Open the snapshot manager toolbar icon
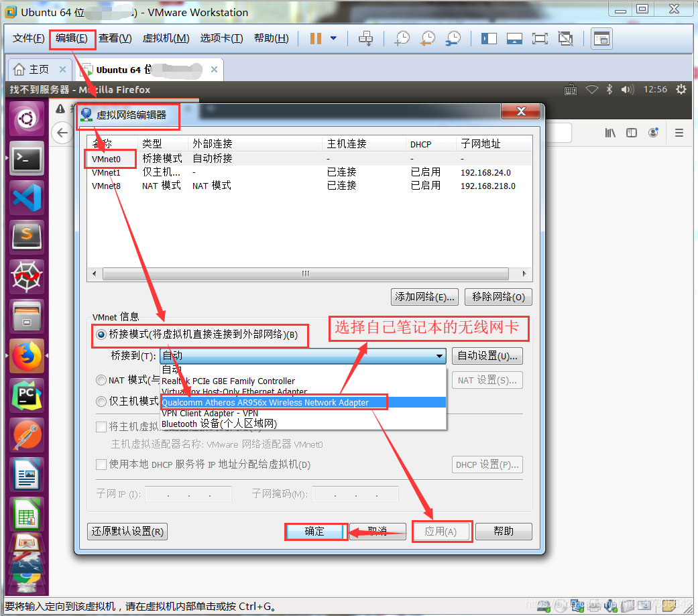 pyautogui.click(x=454, y=39)
